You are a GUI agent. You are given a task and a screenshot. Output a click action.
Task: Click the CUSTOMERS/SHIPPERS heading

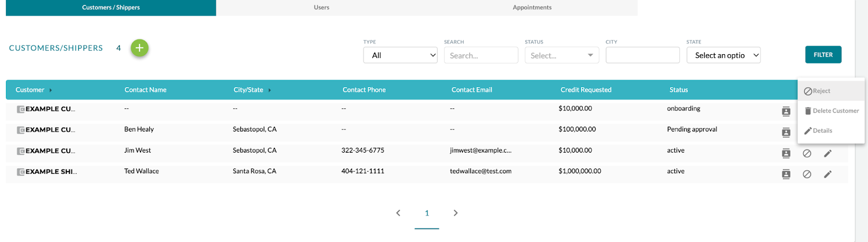(56, 48)
